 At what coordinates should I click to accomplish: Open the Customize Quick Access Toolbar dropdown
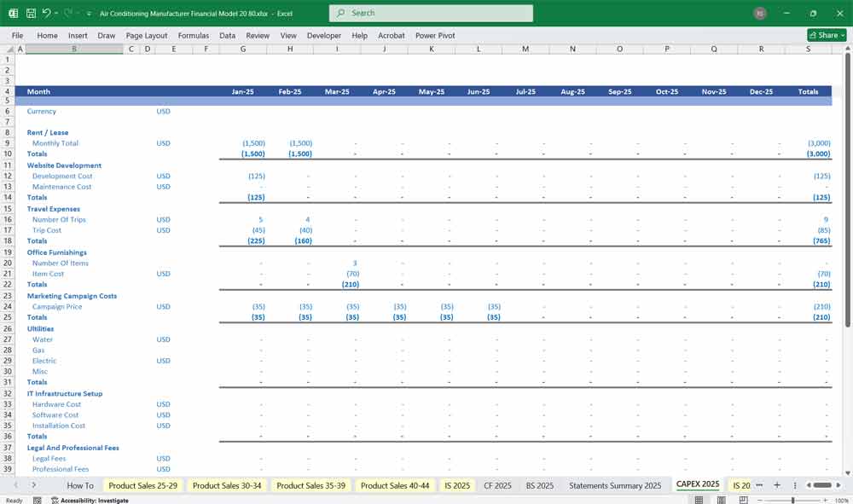click(x=88, y=13)
